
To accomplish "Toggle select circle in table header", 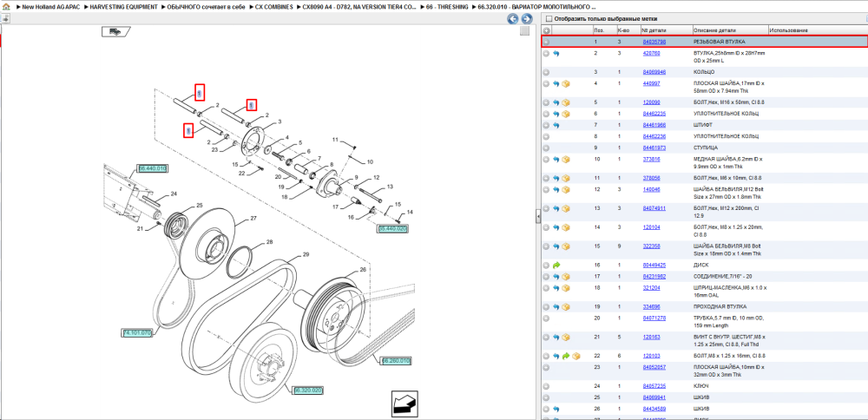I will click(x=546, y=30).
